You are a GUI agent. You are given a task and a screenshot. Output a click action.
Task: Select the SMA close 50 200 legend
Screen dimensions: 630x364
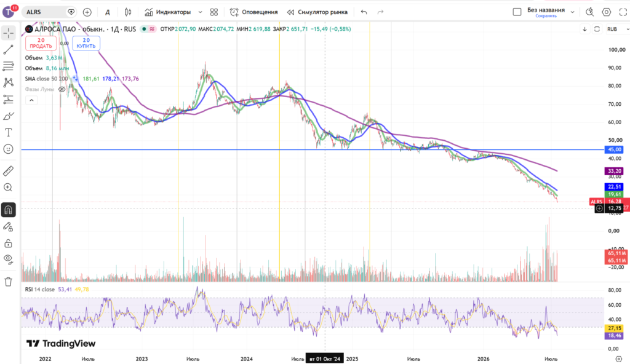[46, 79]
